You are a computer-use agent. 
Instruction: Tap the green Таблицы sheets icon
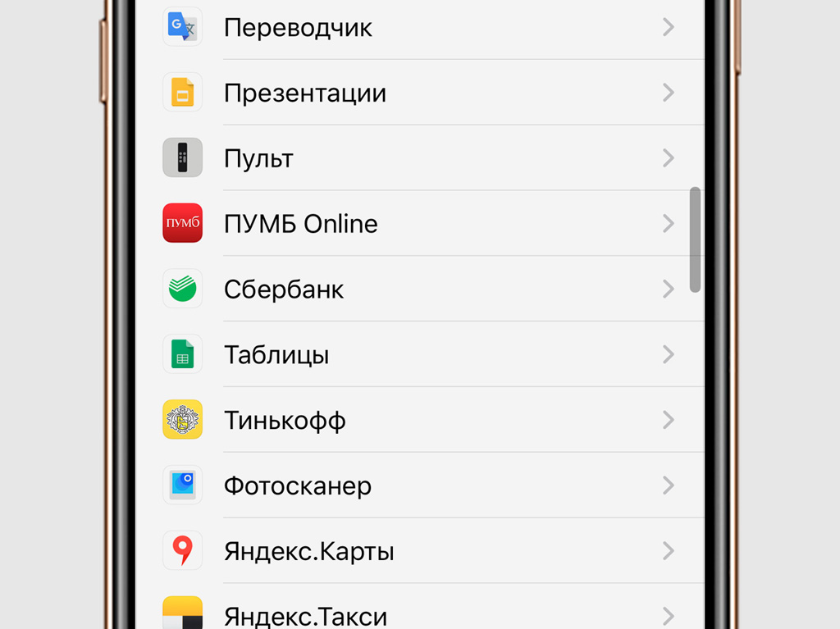click(x=183, y=354)
